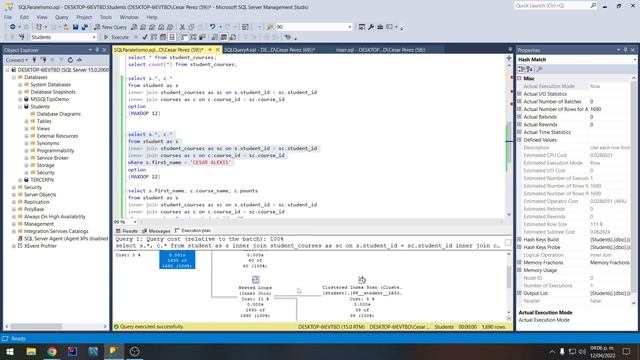Open File Explorer from the taskbar

click(x=31, y=351)
